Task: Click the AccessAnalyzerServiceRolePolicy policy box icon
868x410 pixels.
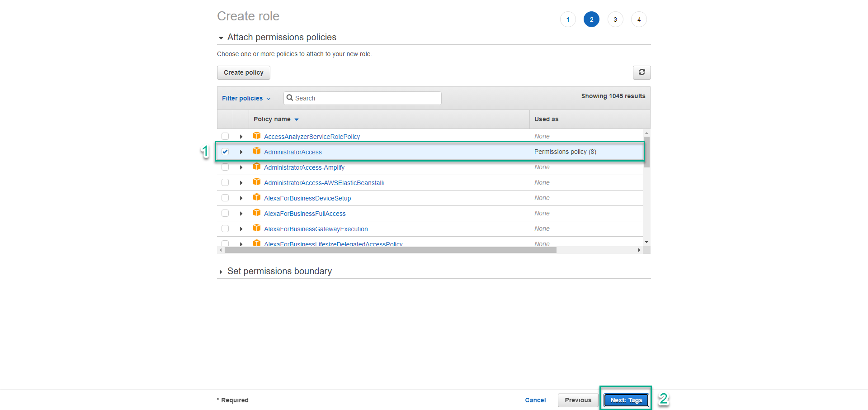Action: point(257,136)
